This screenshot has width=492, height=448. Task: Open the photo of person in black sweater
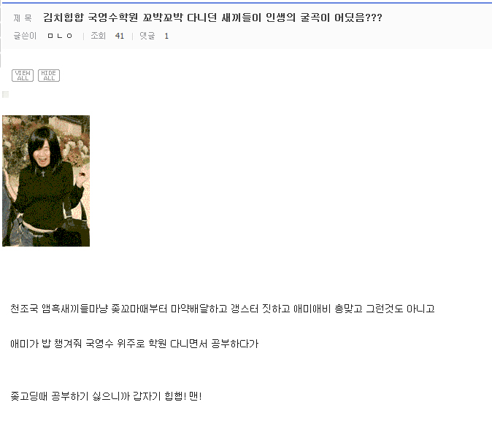[46, 181]
